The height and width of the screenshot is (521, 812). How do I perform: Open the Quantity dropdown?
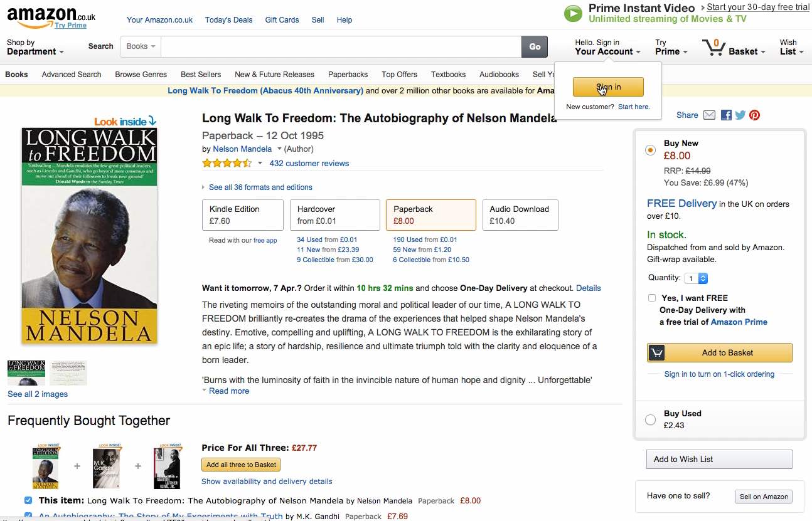(x=697, y=278)
